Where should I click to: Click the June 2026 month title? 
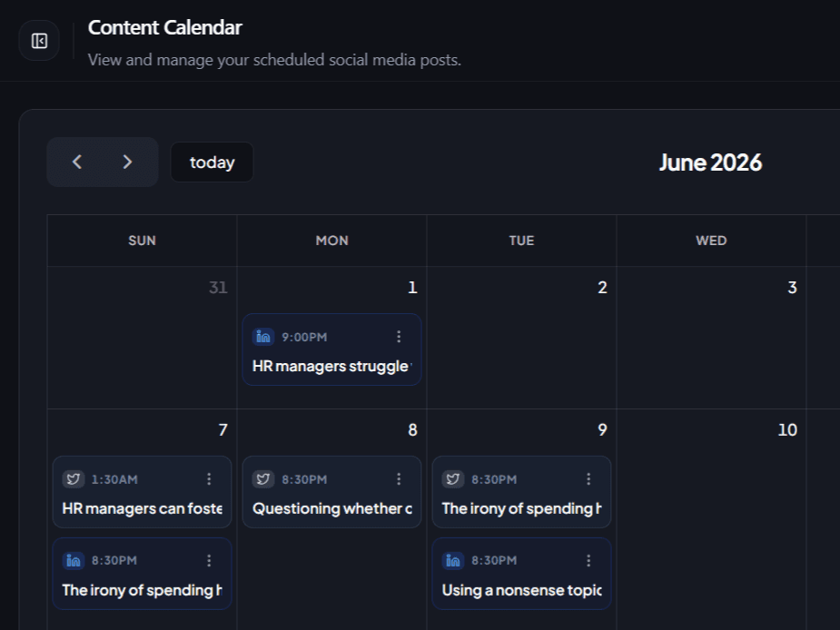pos(710,162)
